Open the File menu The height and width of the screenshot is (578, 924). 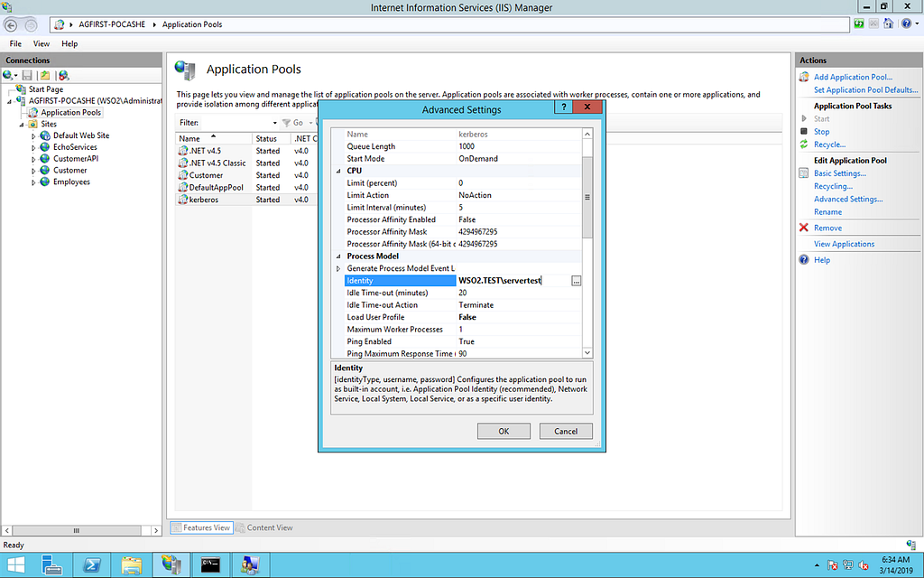pos(15,43)
